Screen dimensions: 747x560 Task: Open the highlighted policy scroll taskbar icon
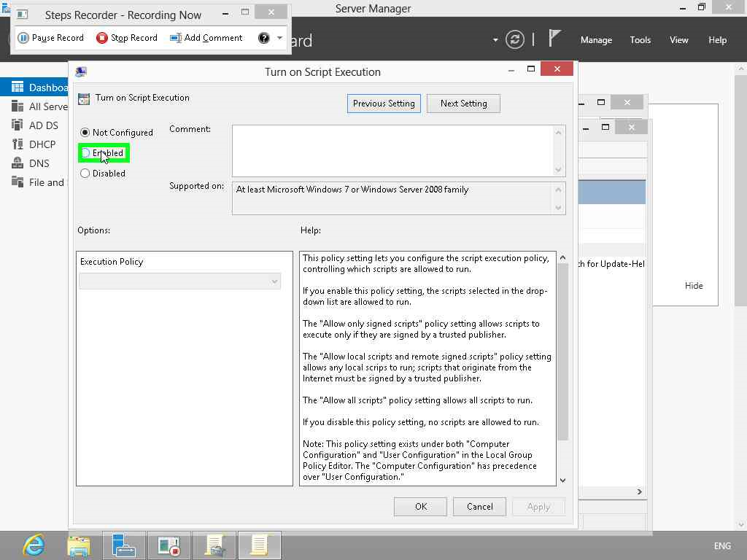click(x=260, y=545)
